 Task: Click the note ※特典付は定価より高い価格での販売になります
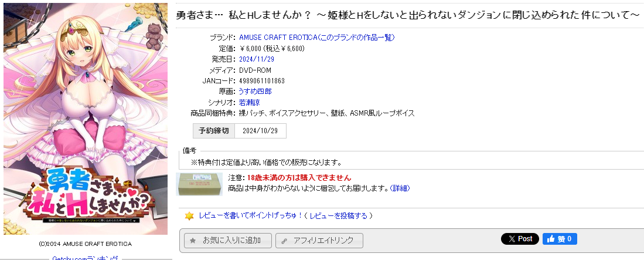[x=266, y=163]
